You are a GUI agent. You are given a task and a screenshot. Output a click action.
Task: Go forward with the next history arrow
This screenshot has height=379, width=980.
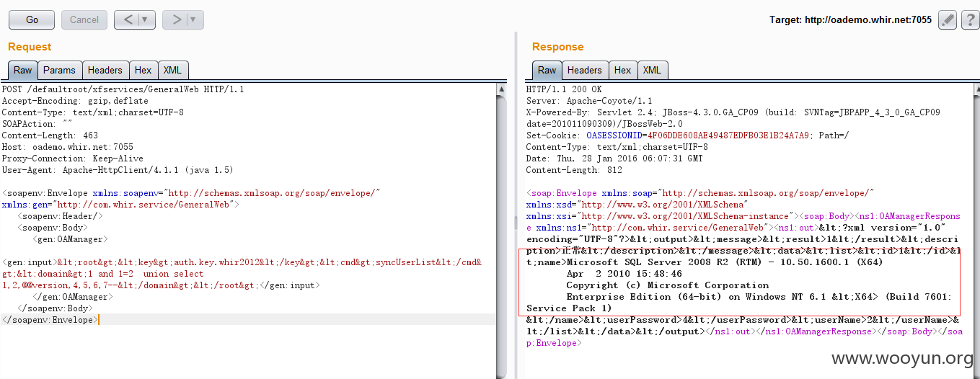click(x=176, y=19)
